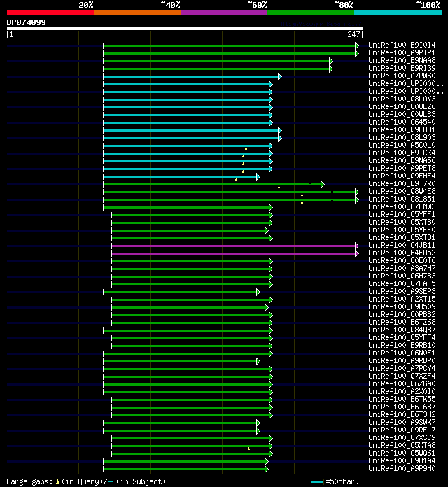This screenshot has height=487, width=448.
Task: Select the UniRef100_A9RDP0 label
Action: (x=402, y=360)
